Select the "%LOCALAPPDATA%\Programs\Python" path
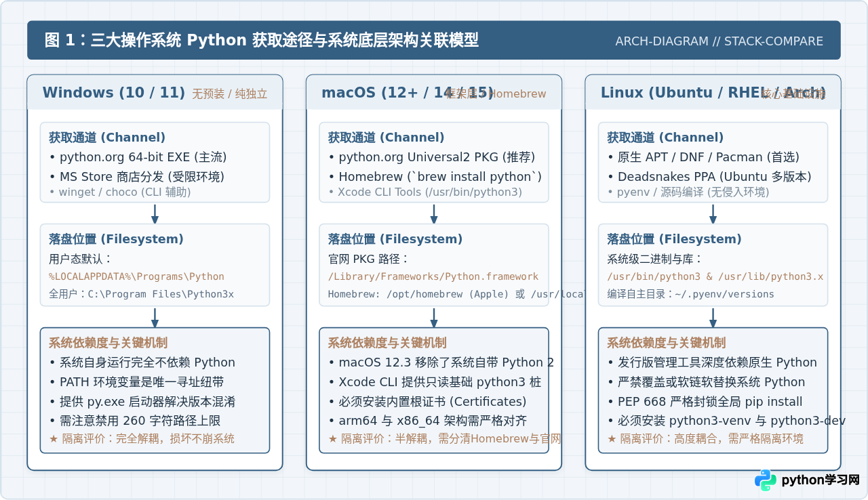The width and height of the screenshot is (868, 500). click(136, 276)
